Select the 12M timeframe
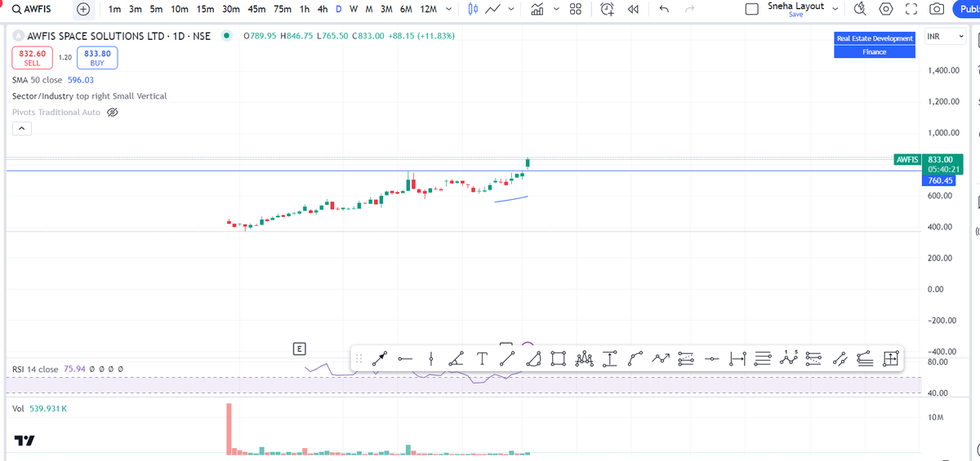The height and width of the screenshot is (461, 980). 426,10
